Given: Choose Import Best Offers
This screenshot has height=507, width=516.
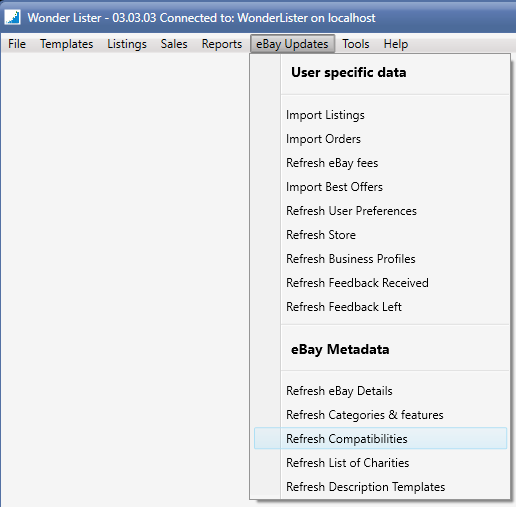Looking at the screenshot, I should click(x=380, y=187).
